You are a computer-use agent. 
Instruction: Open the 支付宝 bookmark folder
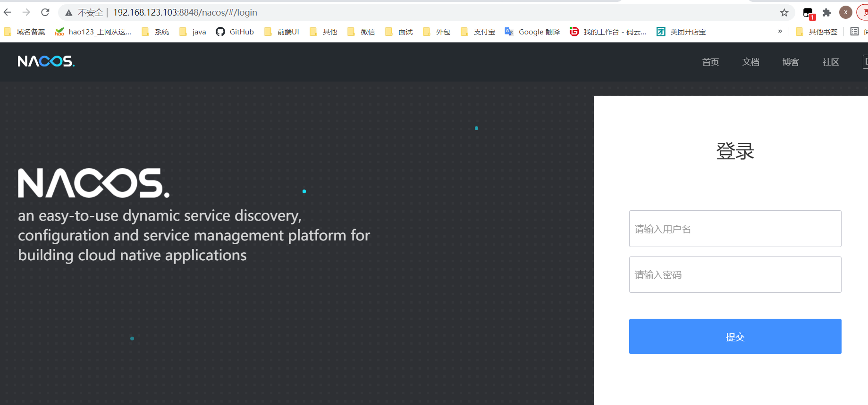coord(478,32)
